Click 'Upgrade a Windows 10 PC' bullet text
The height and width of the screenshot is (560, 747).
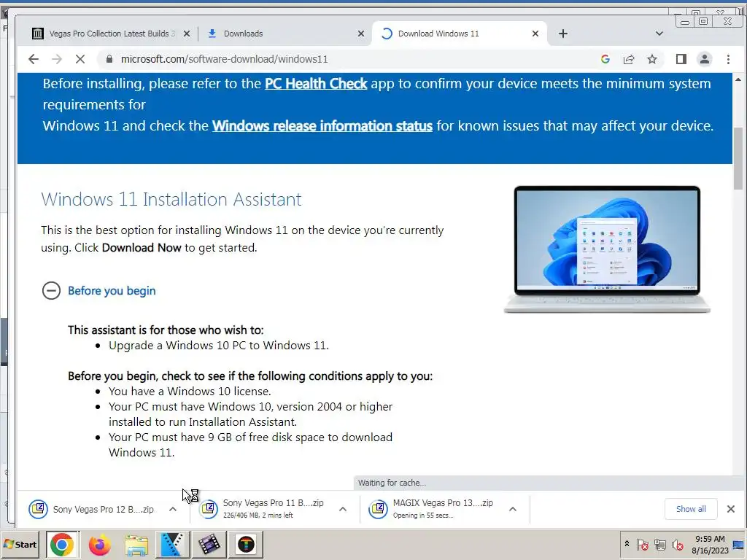219,345
